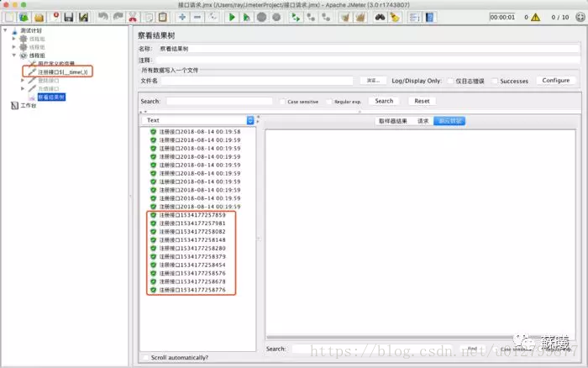
Task: Click the 注释 comment input field
Action: [x=368, y=60]
